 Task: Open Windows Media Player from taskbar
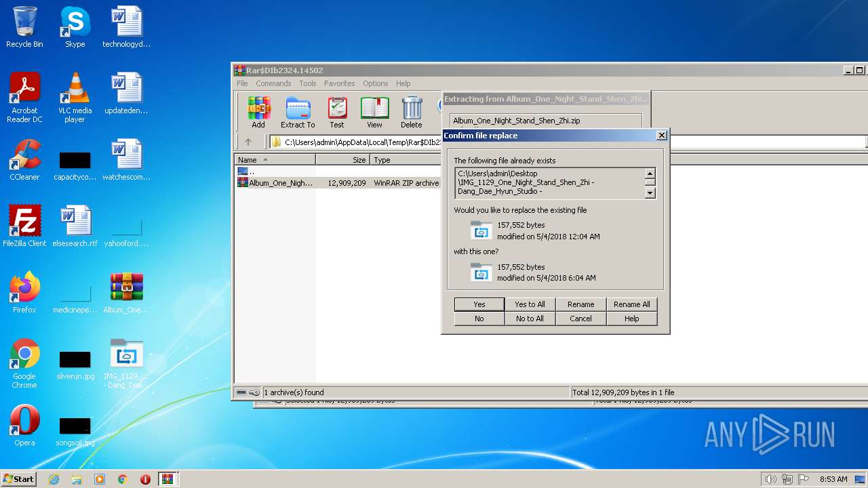(100, 479)
